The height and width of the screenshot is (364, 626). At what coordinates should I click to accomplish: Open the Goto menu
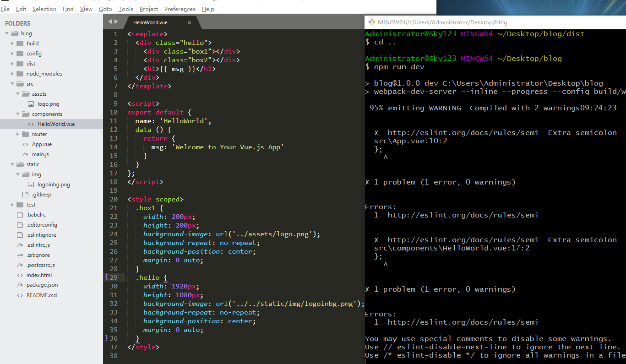coord(105,9)
